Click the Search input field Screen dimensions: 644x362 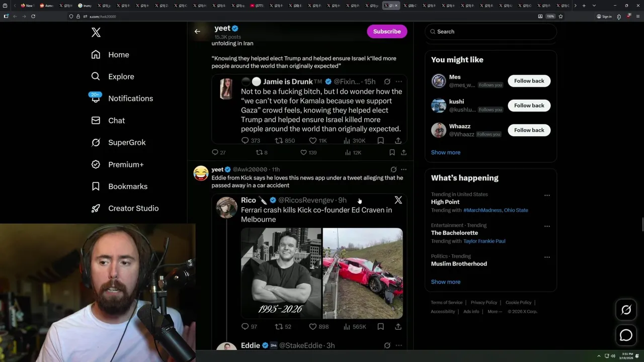click(491, 32)
